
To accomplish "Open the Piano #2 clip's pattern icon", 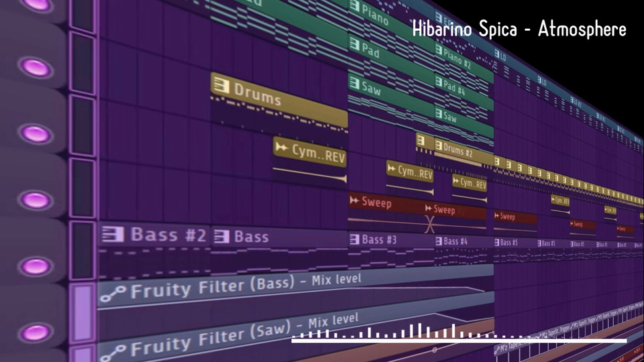I will pos(439,50).
